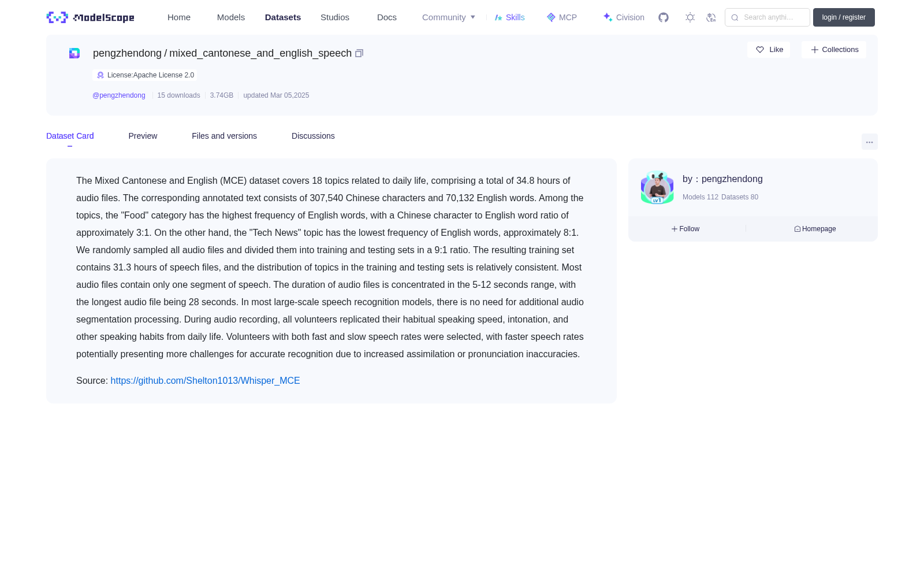Visit the Civision page

point(624,17)
